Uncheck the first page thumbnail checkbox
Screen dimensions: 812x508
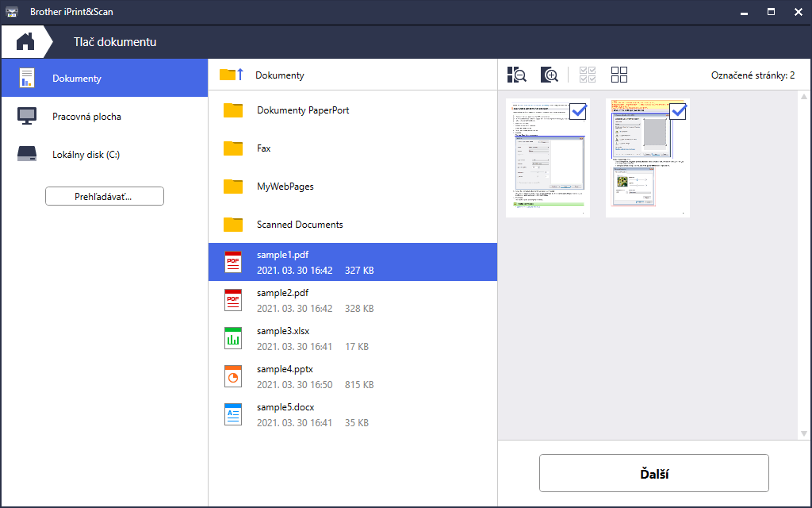[x=578, y=111]
